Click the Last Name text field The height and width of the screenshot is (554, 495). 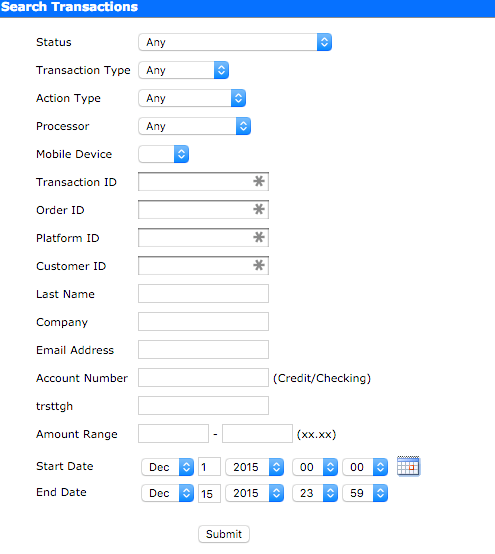[x=204, y=294]
